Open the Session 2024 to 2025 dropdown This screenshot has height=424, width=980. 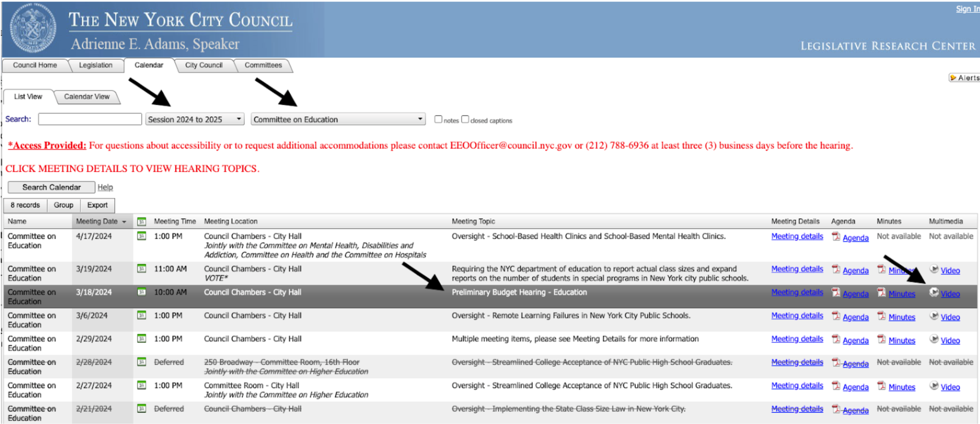[195, 119]
